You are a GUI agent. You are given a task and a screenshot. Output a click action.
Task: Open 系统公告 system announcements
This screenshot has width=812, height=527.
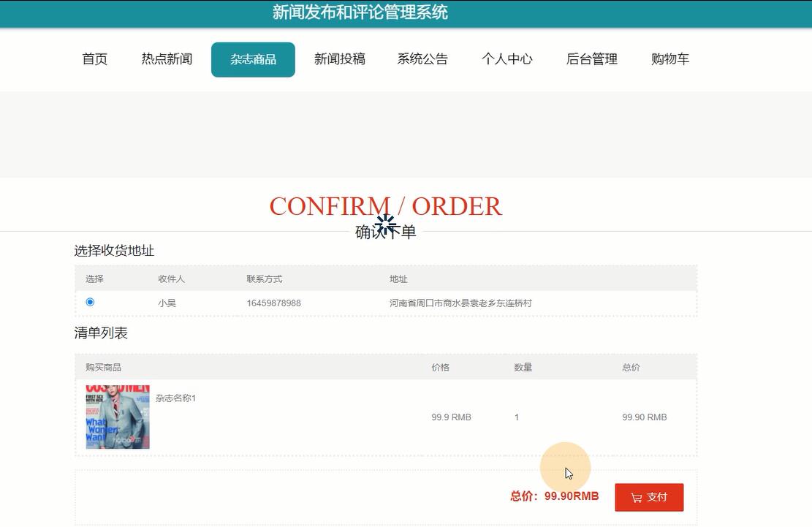(x=422, y=59)
